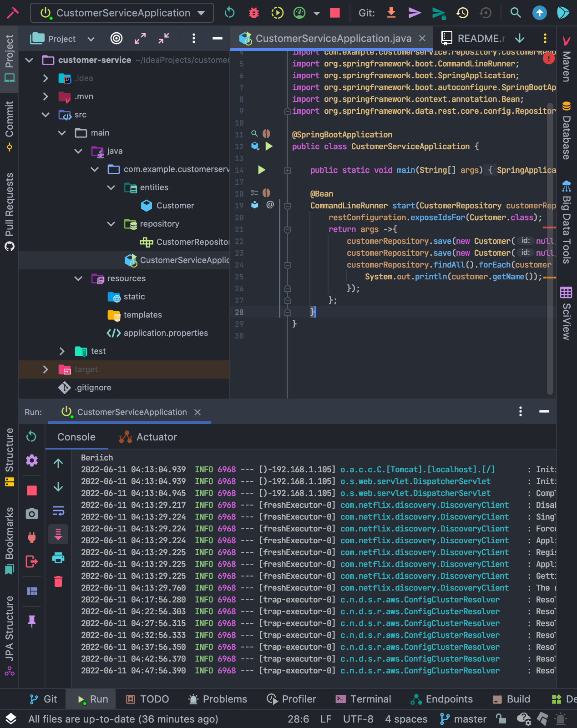Open the Endpoints tool window
Image resolution: width=577 pixels, height=728 pixels.
pos(441,699)
